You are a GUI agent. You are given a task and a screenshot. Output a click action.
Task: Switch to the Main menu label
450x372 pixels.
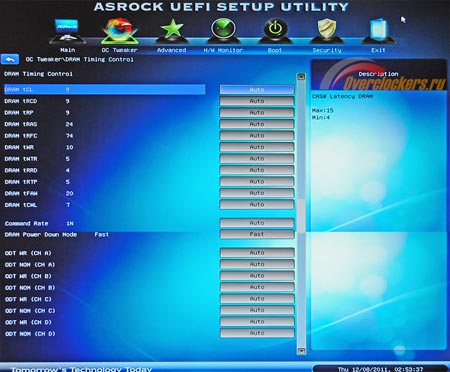pos(67,50)
